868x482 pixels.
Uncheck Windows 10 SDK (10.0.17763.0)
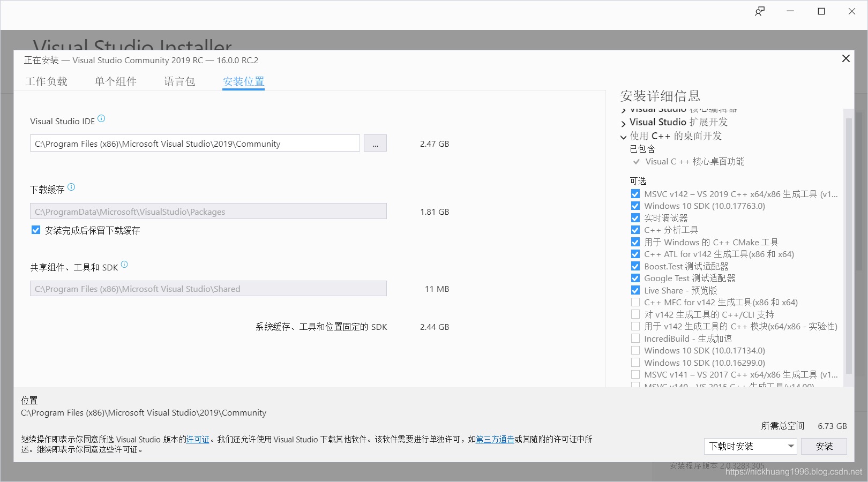(635, 206)
